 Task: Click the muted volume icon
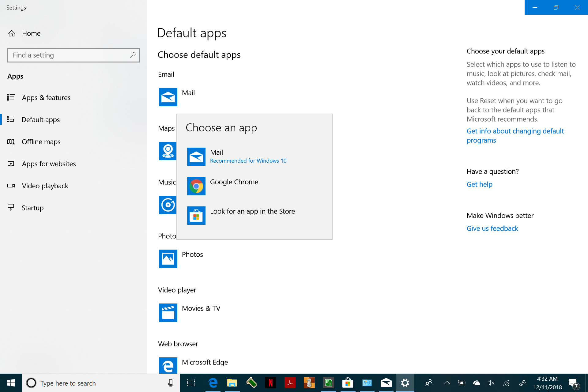point(491,383)
